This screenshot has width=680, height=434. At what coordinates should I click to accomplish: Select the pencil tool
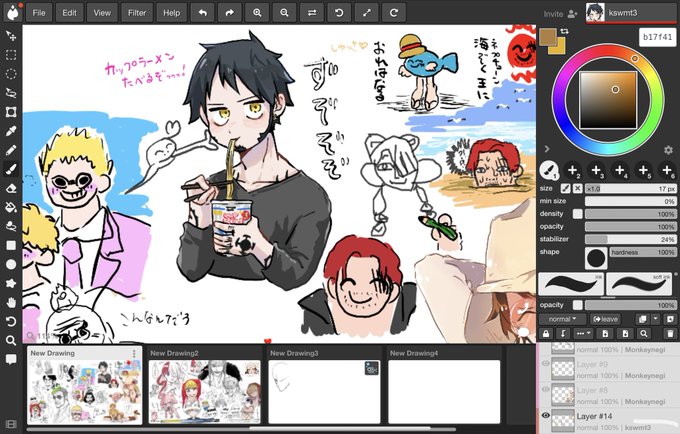pyautogui.click(x=11, y=150)
